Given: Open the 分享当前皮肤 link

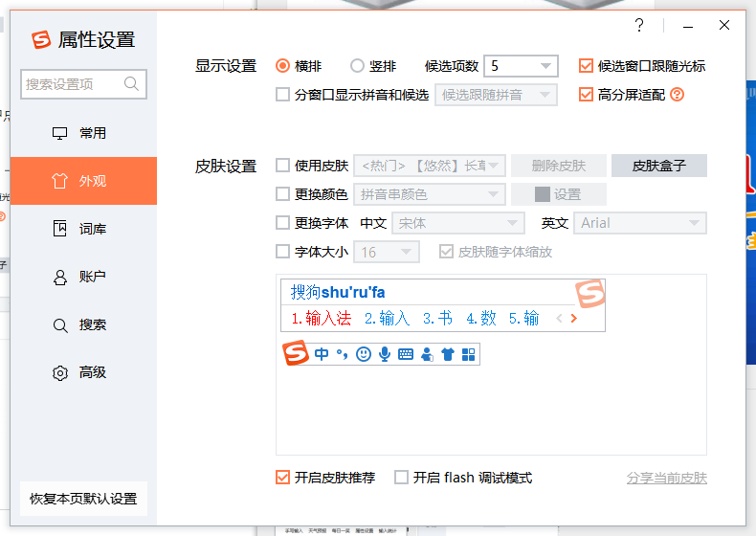Looking at the screenshot, I should pos(667,479).
